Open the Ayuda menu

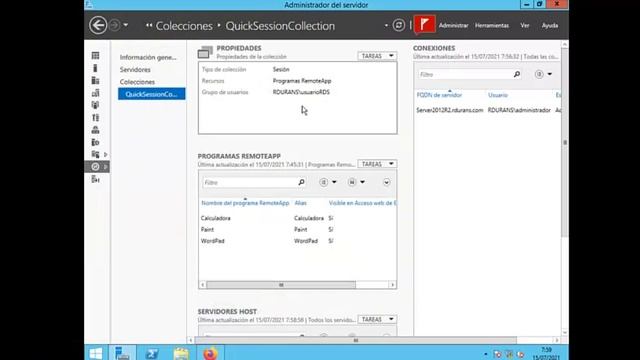(x=550, y=25)
